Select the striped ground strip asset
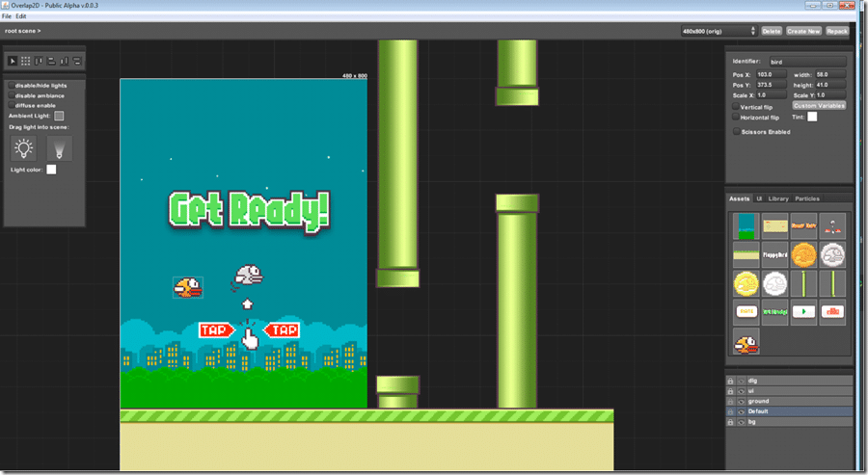Screen dimensions: 868x475 click(x=746, y=255)
